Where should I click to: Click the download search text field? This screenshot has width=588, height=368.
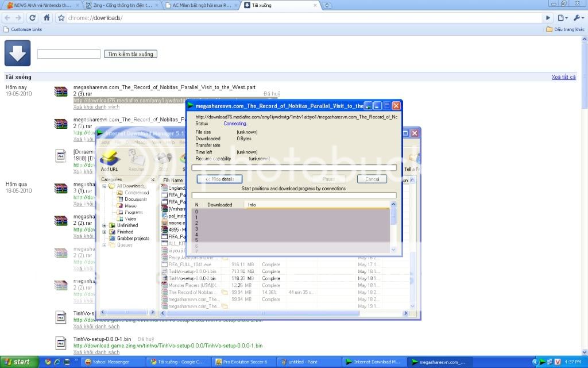coord(69,54)
